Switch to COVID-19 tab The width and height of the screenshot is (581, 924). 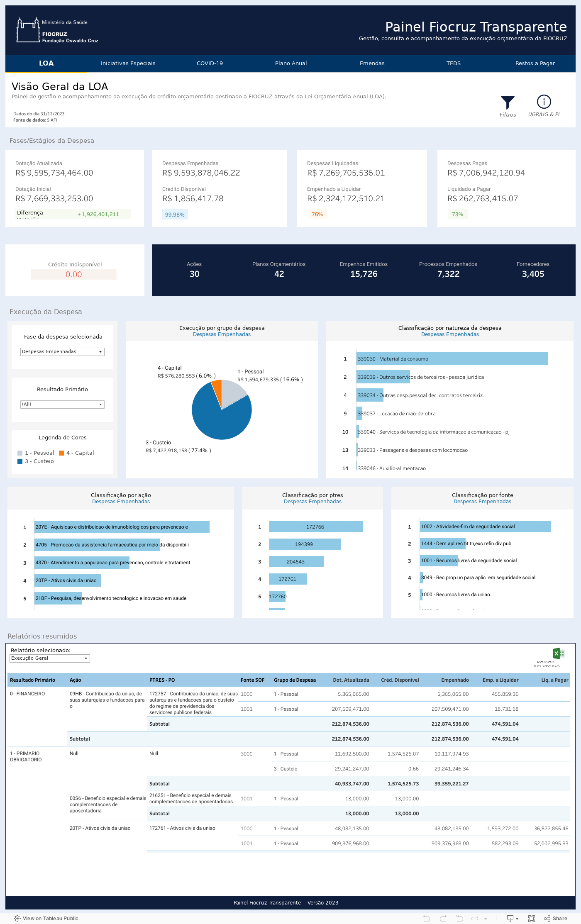(x=210, y=63)
